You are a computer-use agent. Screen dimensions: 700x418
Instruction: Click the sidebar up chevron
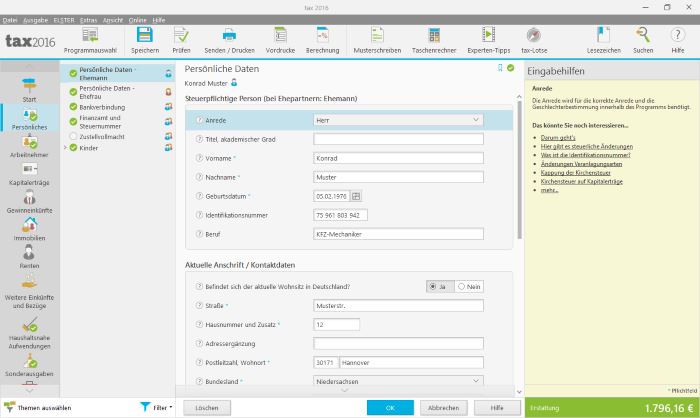(29, 67)
